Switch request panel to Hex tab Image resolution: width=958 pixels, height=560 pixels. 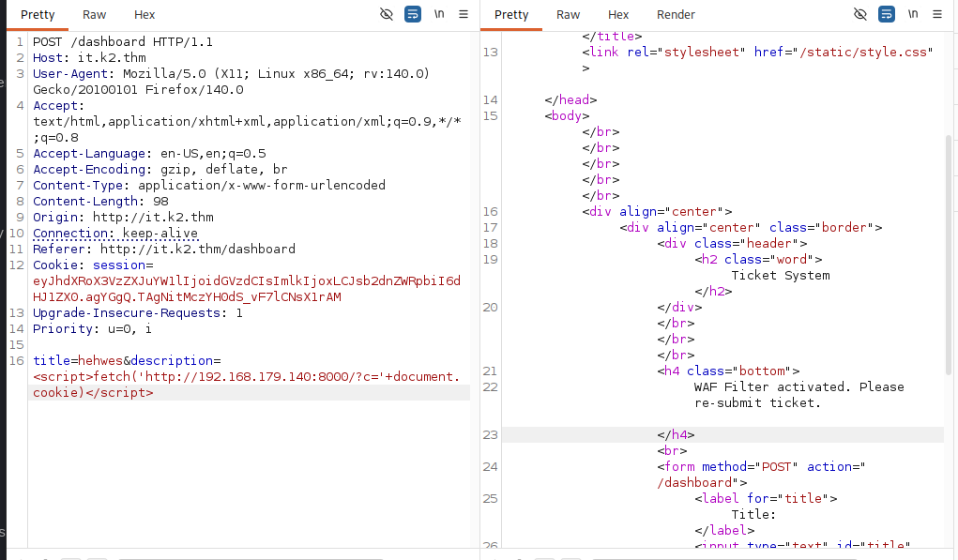(144, 15)
